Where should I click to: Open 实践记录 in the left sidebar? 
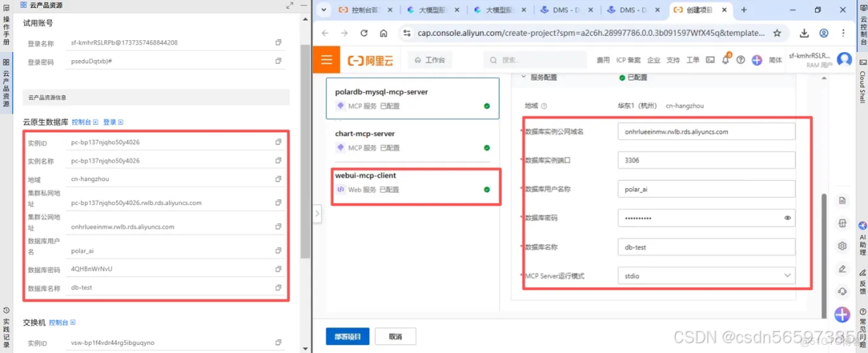pos(6,328)
